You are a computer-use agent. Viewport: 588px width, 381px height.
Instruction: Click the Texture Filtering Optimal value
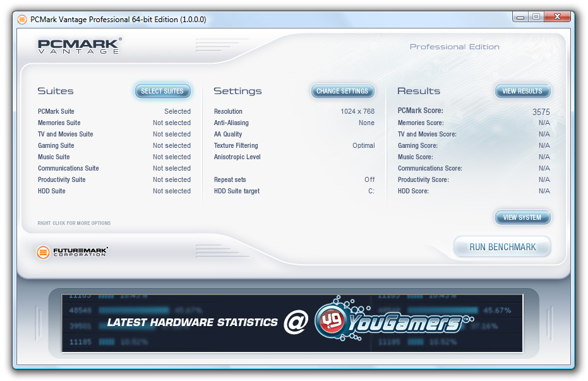point(363,146)
